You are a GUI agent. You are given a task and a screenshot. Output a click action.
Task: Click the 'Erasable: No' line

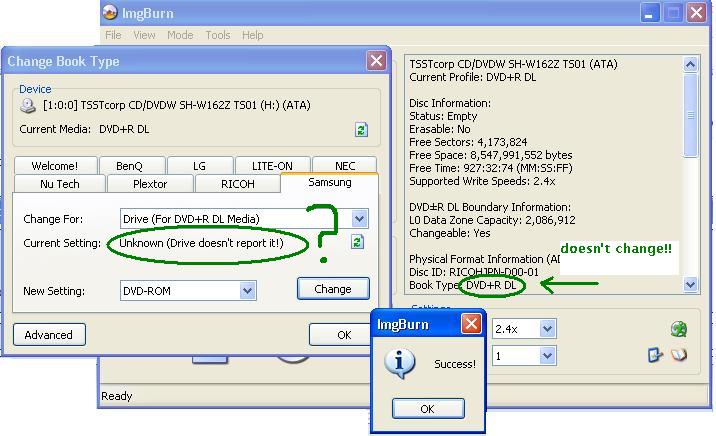click(x=439, y=129)
